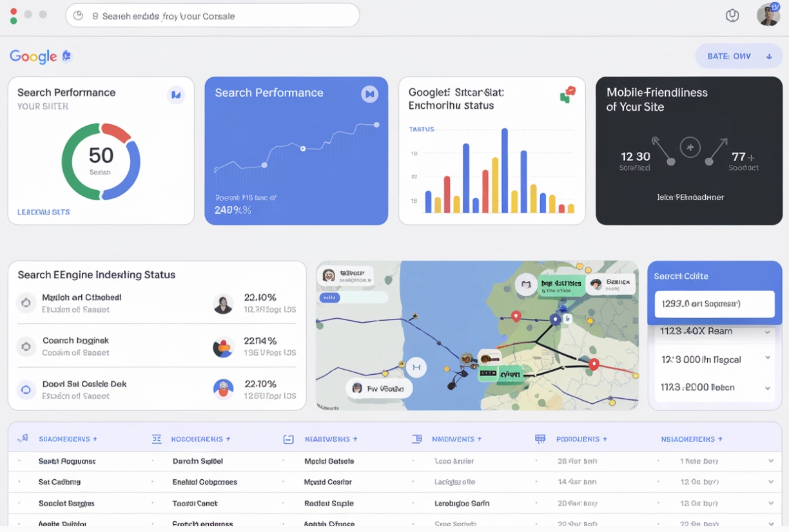The height and width of the screenshot is (532, 789).
Task: Click the avatar in the Malloh arl Cthaohedl row
Action: tap(223, 304)
